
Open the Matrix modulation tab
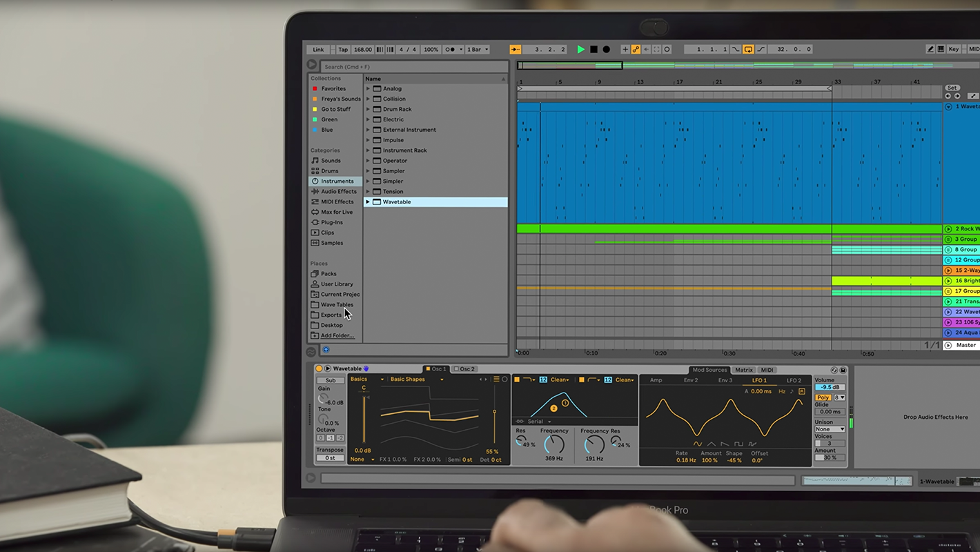point(743,371)
